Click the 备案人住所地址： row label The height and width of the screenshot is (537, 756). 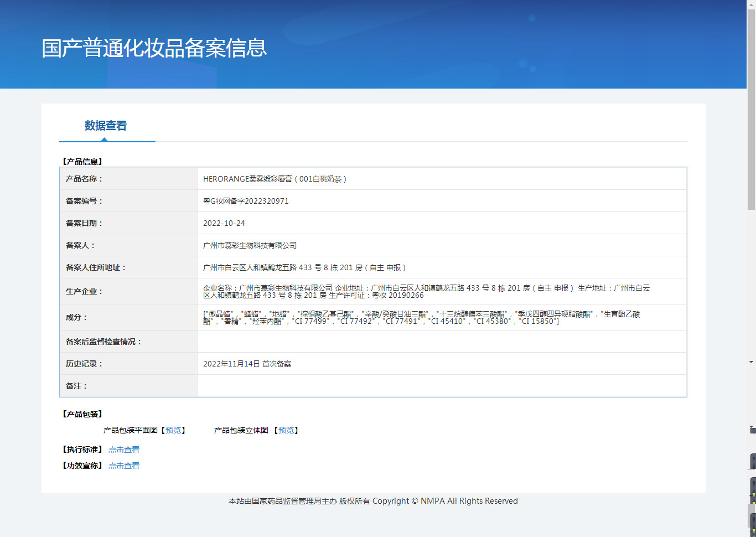[96, 267]
